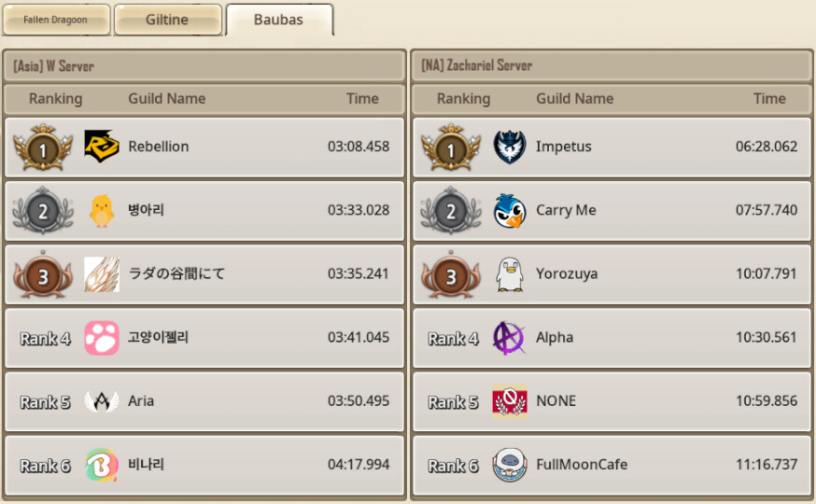Viewport: 816px width, 504px height.
Task: Click the Impetus blue phoenix emblem
Action: coord(510,147)
